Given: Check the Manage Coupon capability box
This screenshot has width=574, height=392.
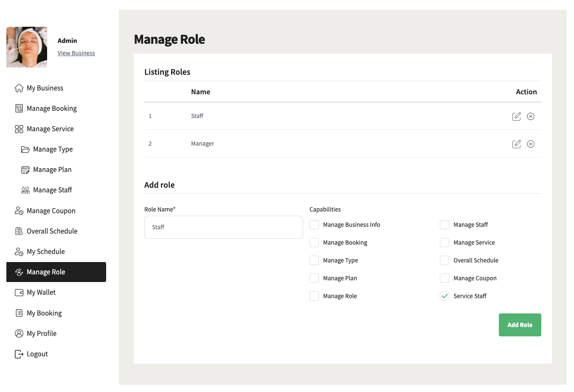Looking at the screenshot, I should (x=445, y=278).
